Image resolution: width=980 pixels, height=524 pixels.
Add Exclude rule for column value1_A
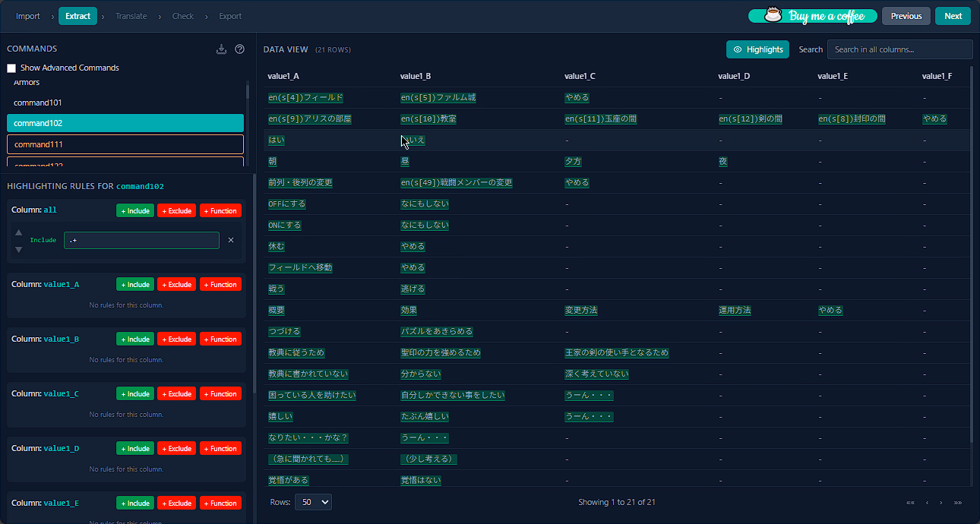176,285
